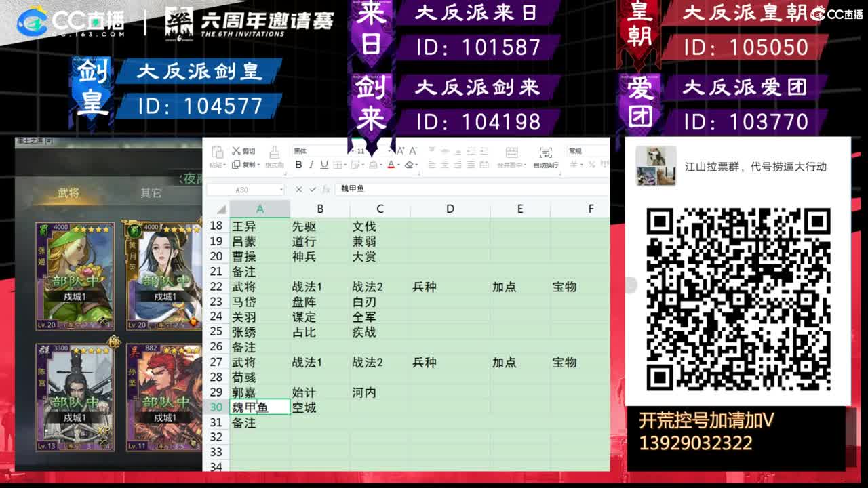Image resolution: width=868 pixels, height=488 pixels.
Task: Decrease font size with the A- icon
Action: point(413,151)
